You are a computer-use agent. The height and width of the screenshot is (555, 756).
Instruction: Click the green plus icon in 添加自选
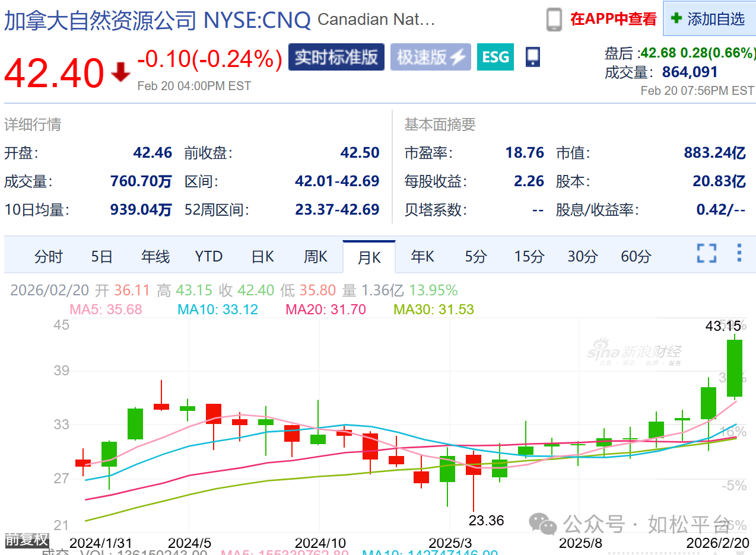tap(676, 19)
